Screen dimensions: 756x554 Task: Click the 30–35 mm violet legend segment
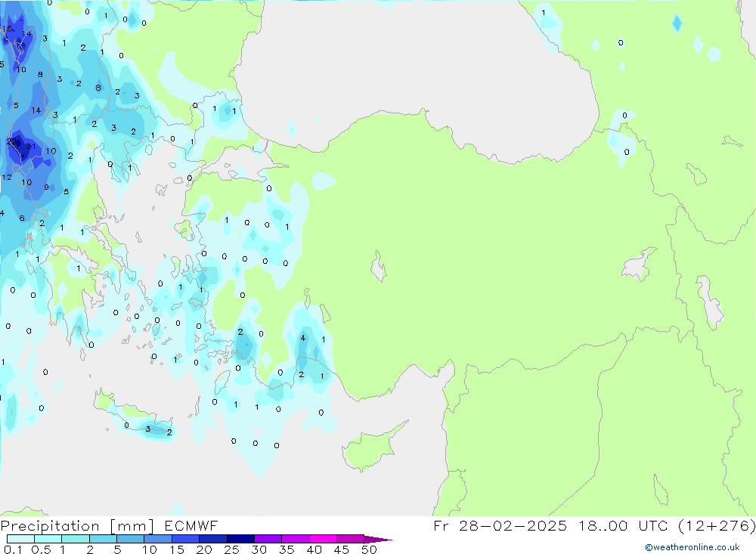coord(268,539)
